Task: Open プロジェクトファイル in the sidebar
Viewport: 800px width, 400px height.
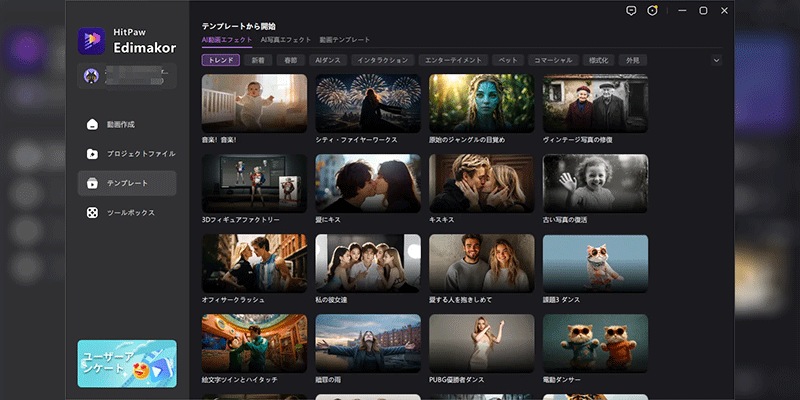Action: pyautogui.click(x=127, y=154)
